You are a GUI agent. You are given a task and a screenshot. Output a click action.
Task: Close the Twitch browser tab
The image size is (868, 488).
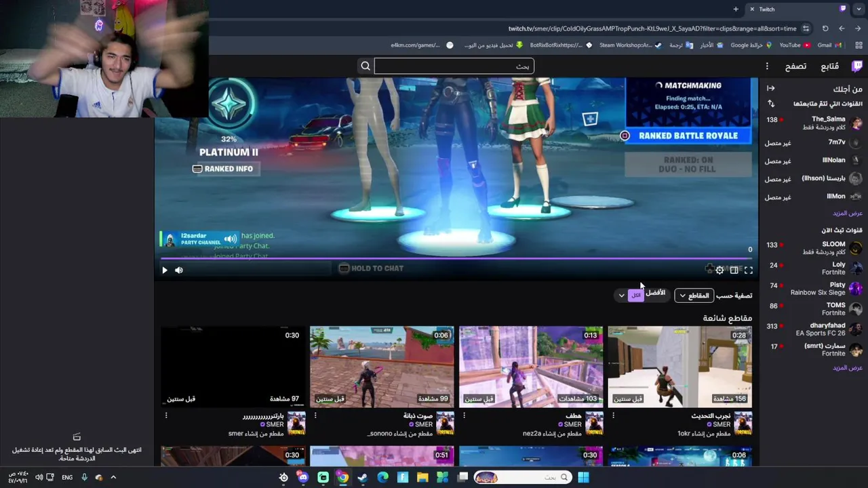click(x=752, y=9)
